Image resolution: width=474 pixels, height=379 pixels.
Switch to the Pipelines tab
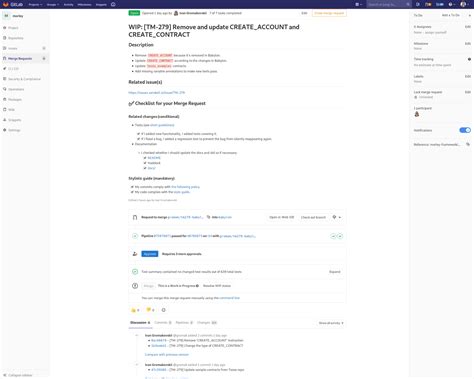[184, 323]
